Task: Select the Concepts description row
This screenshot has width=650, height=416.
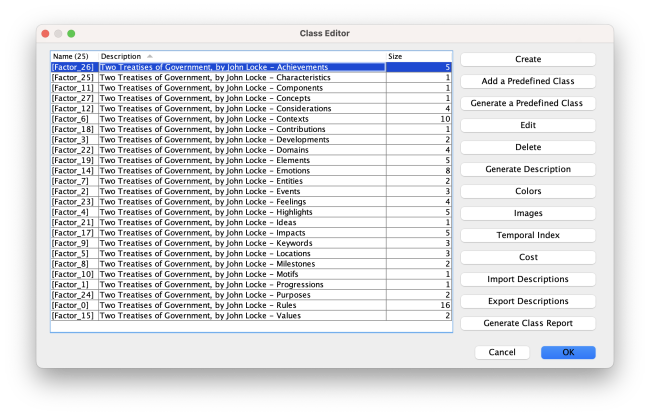Action: click(x=242, y=98)
